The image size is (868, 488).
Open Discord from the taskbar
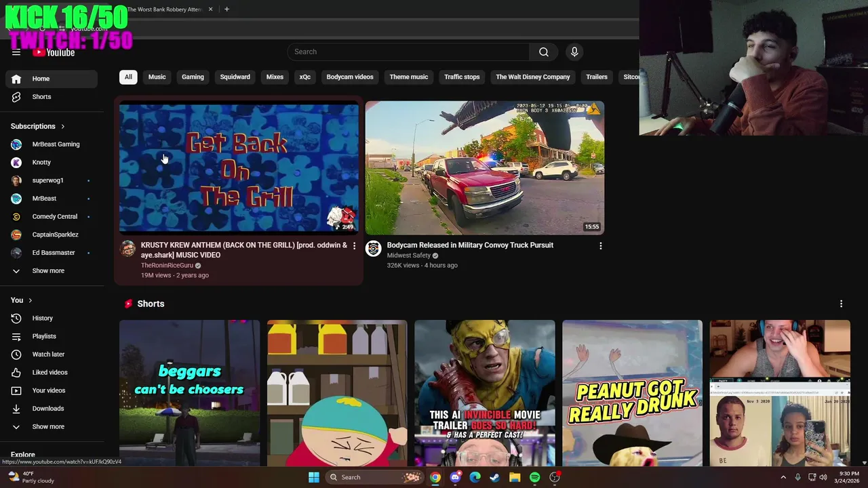(456, 477)
